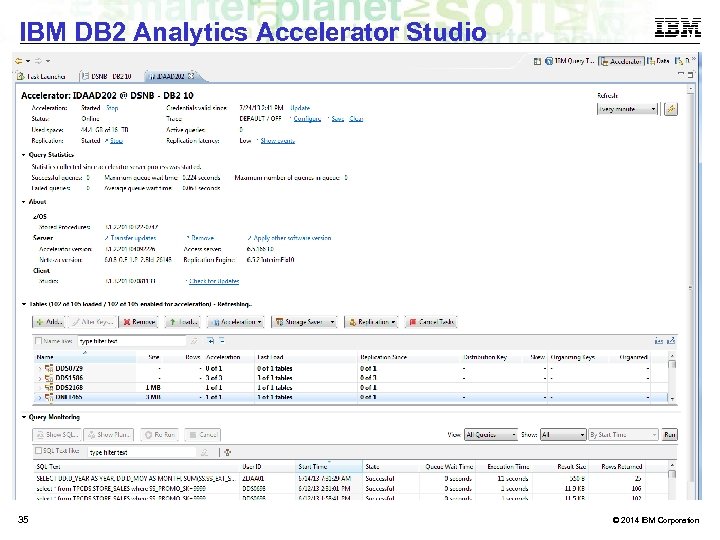The image size is (720, 540).
Task: Open the Acceleration dropdown button
Action: click(237, 322)
